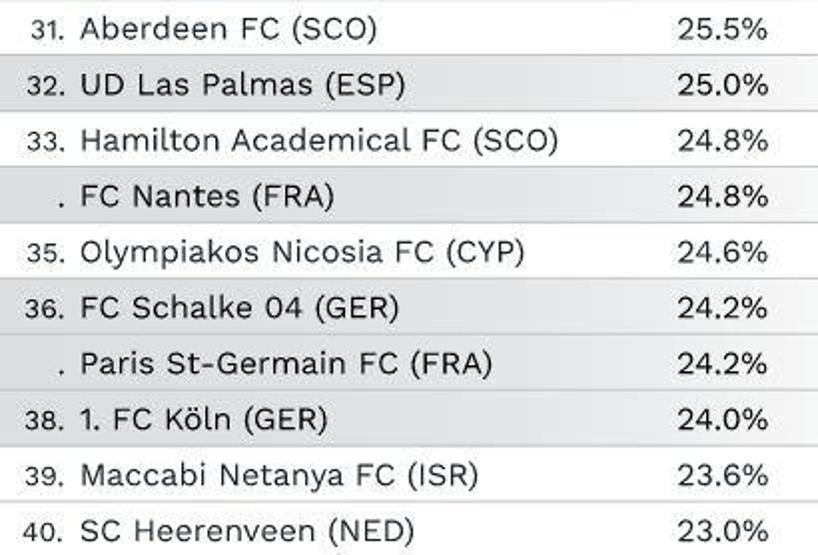
Task: Click the 24.0% value for 1. FC Köln
Action: pyautogui.click(x=723, y=419)
